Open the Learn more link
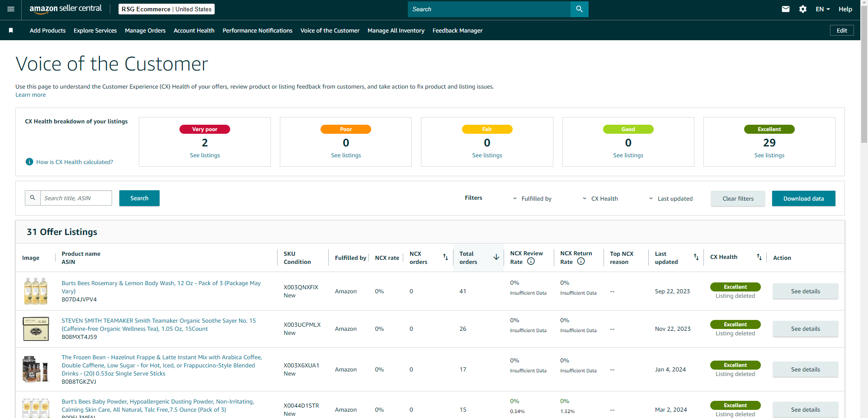 (30, 95)
